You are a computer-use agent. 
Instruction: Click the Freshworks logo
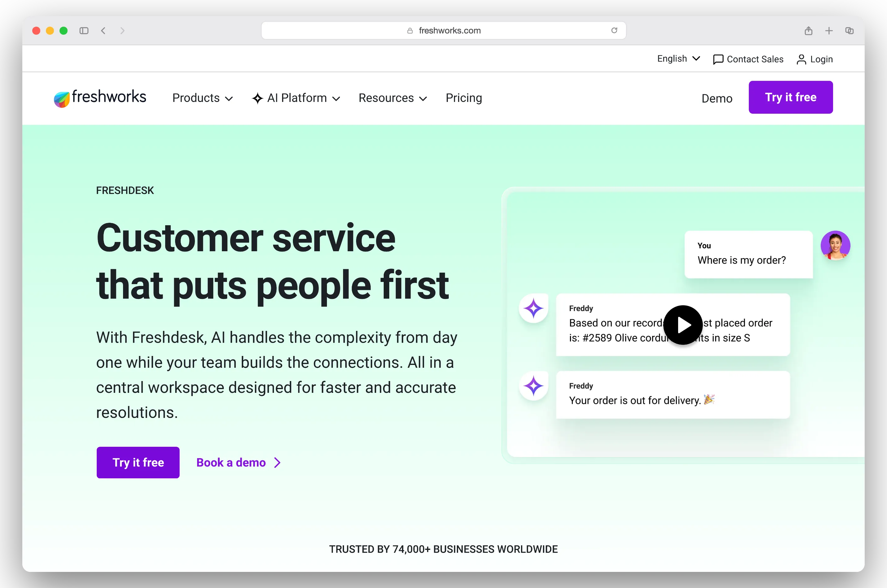(100, 98)
